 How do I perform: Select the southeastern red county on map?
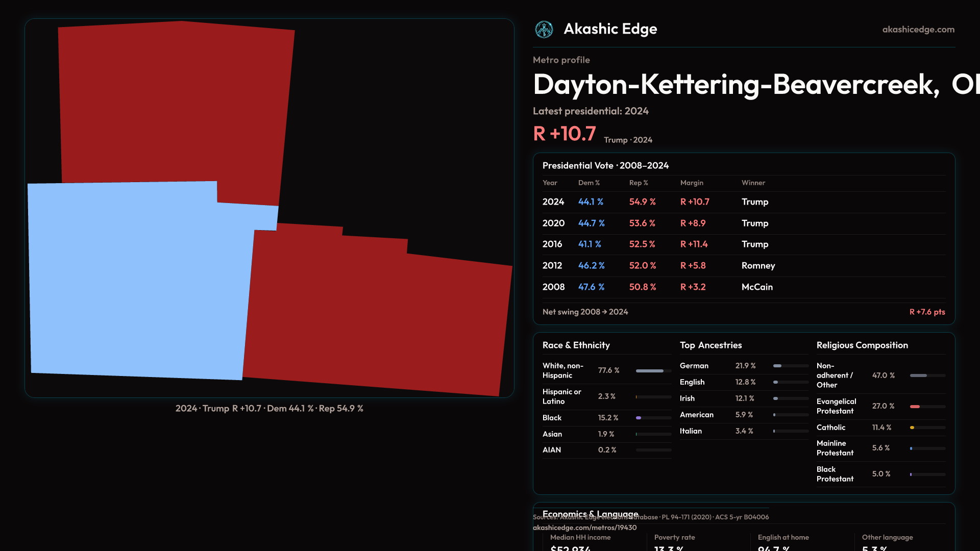point(378,316)
